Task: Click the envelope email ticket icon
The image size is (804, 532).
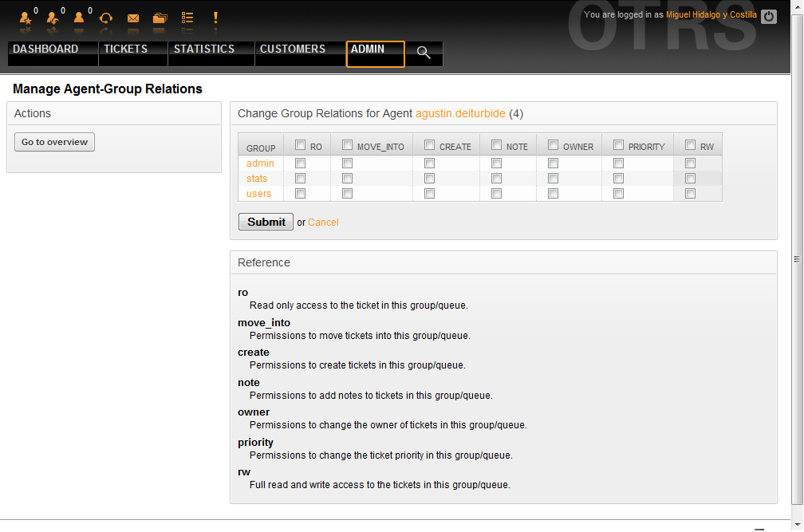Action: pyautogui.click(x=133, y=18)
